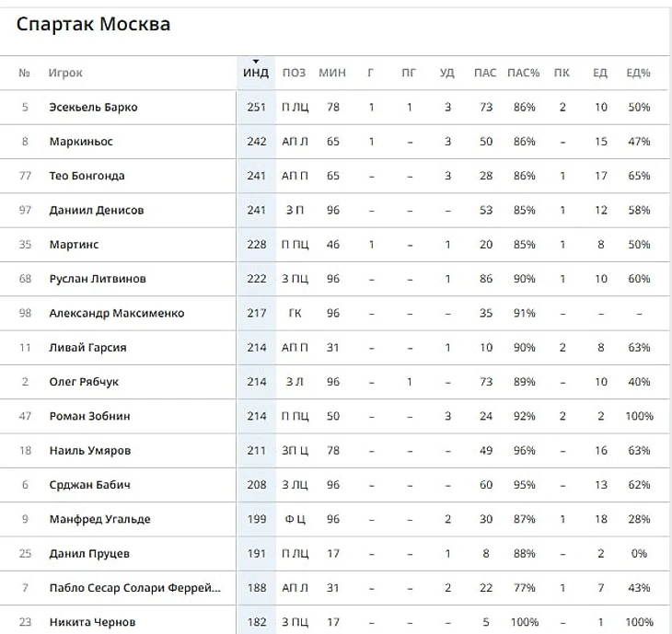The height and width of the screenshot is (634, 672).
Task: Sort table by МИН column header
Action: pos(332,73)
